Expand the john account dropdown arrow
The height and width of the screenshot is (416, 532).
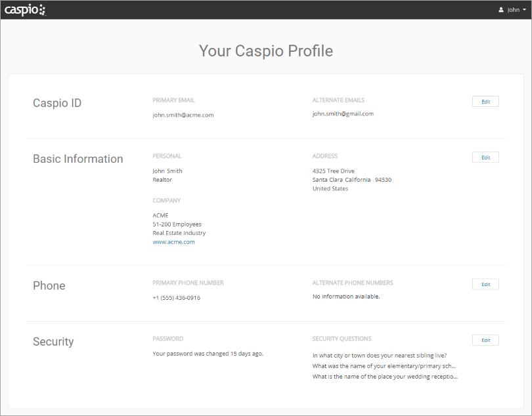(524, 10)
